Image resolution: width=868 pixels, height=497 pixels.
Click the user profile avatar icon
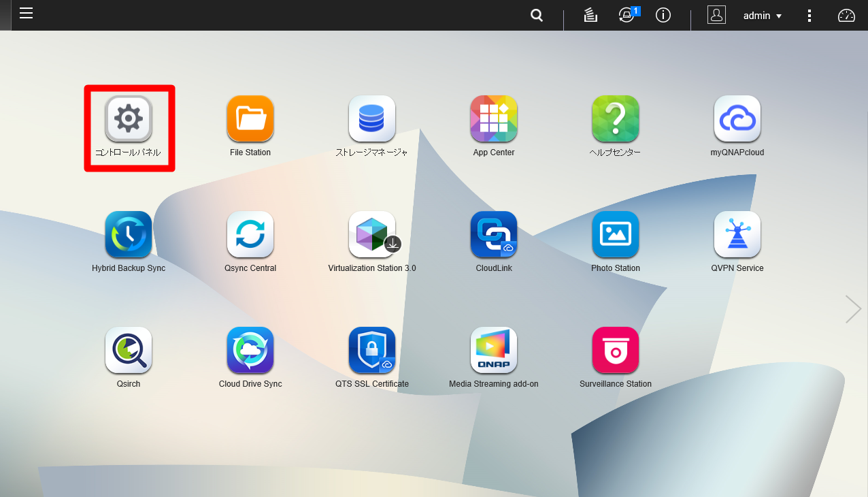pyautogui.click(x=716, y=15)
